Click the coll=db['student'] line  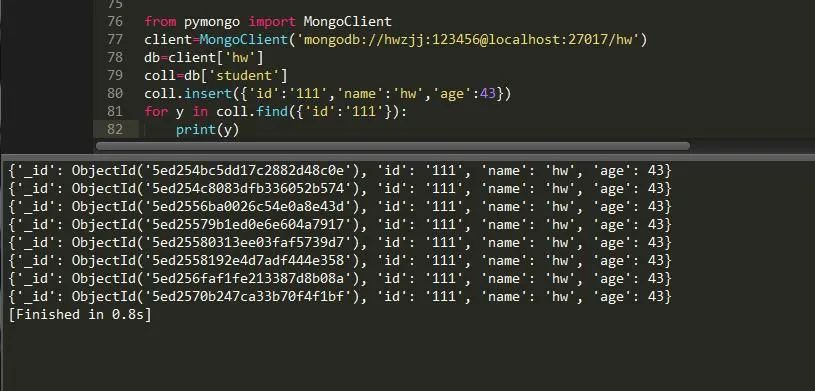point(216,75)
